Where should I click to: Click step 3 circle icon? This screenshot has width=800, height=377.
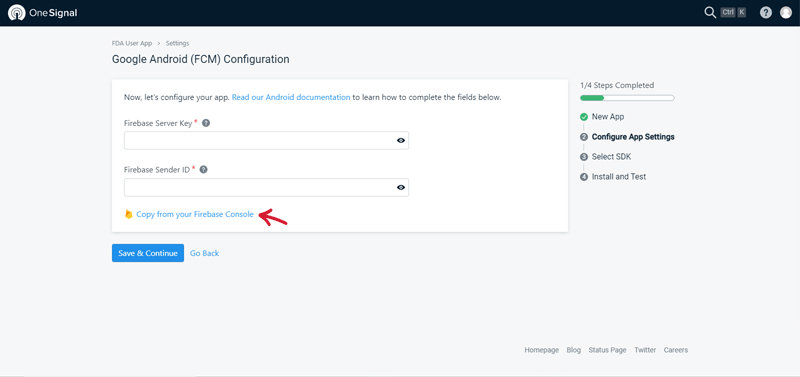tap(584, 157)
